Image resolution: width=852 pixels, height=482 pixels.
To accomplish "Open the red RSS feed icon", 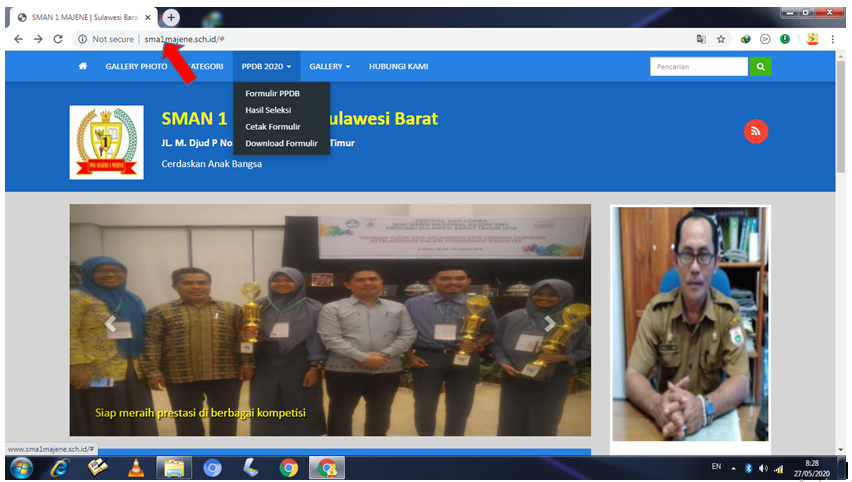I will coord(755,131).
